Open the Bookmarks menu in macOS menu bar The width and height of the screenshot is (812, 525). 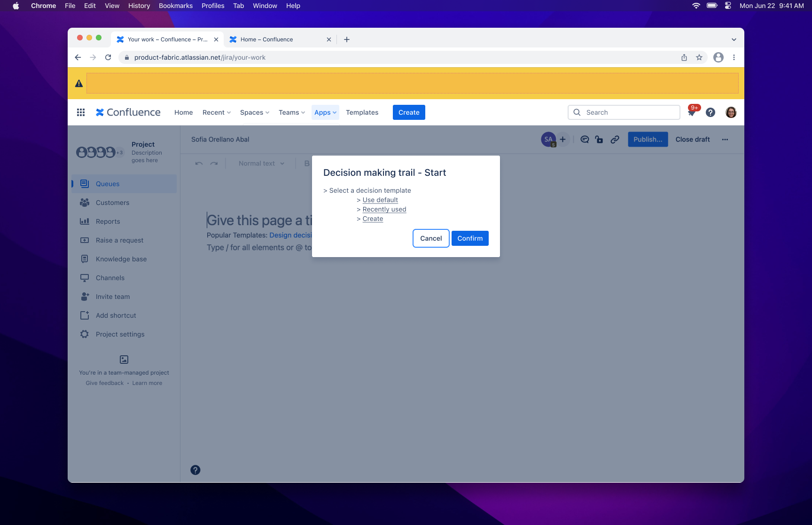click(x=175, y=6)
